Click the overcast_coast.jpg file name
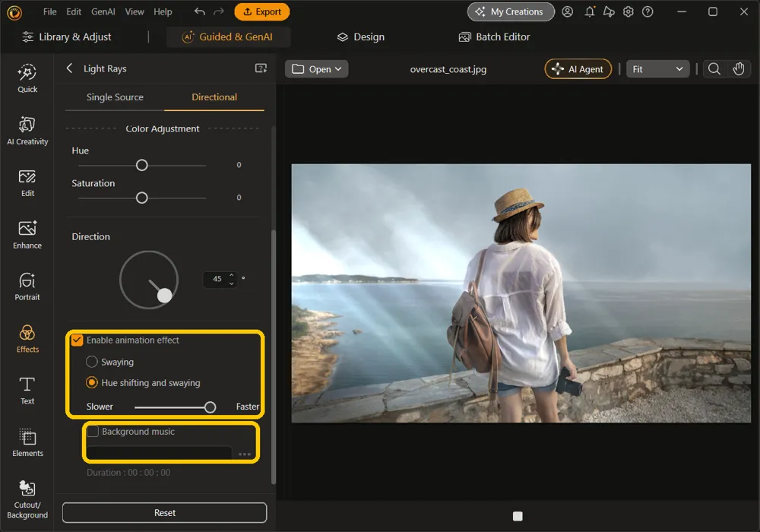 pyautogui.click(x=448, y=69)
